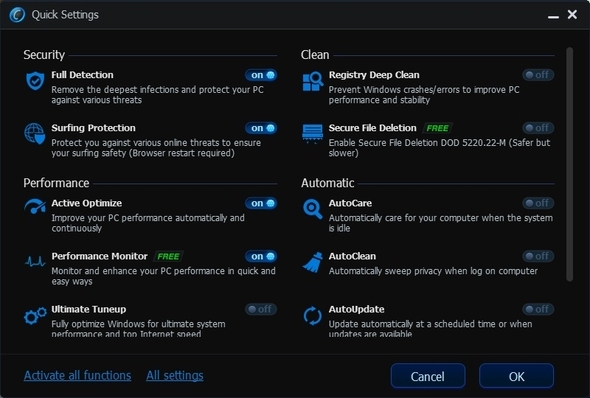Click the Secure File Deletion shredder icon
Viewport: 590px width, 398px height.
point(312,134)
